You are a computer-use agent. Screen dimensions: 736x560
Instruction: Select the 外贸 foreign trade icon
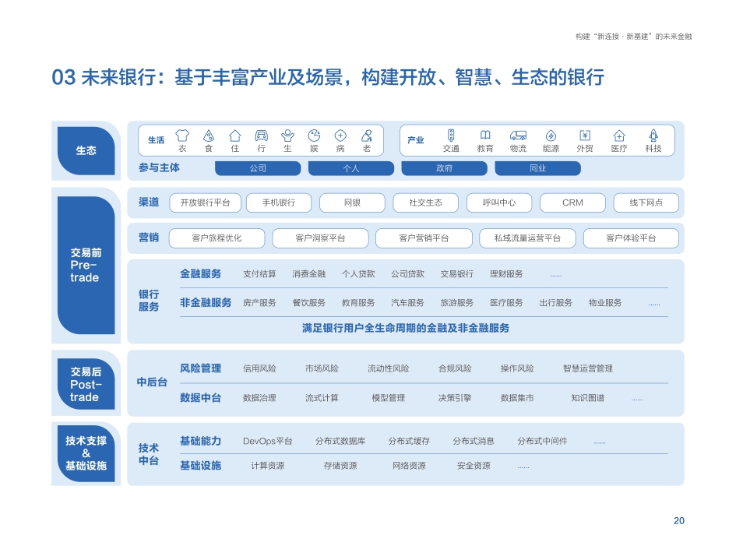(584, 134)
